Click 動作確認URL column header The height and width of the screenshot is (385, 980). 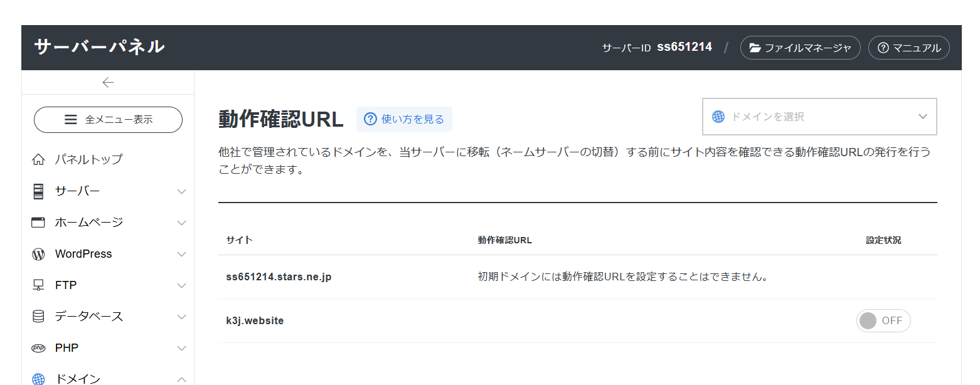click(504, 240)
